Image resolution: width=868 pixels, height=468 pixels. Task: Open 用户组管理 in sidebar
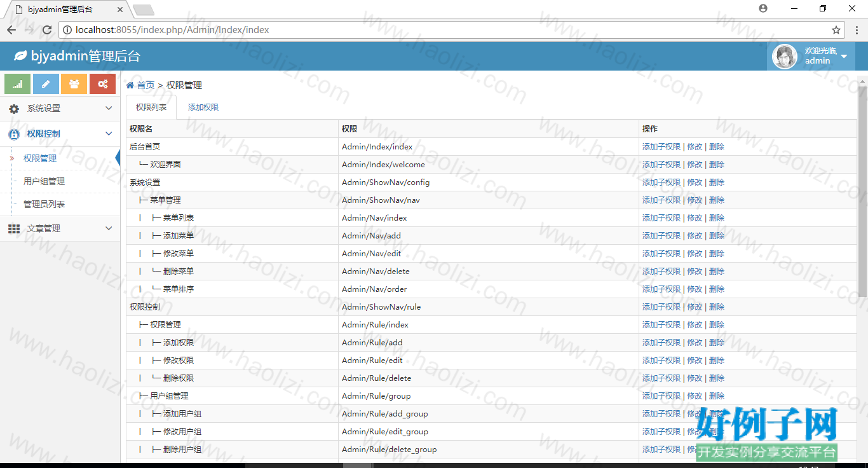pos(44,182)
